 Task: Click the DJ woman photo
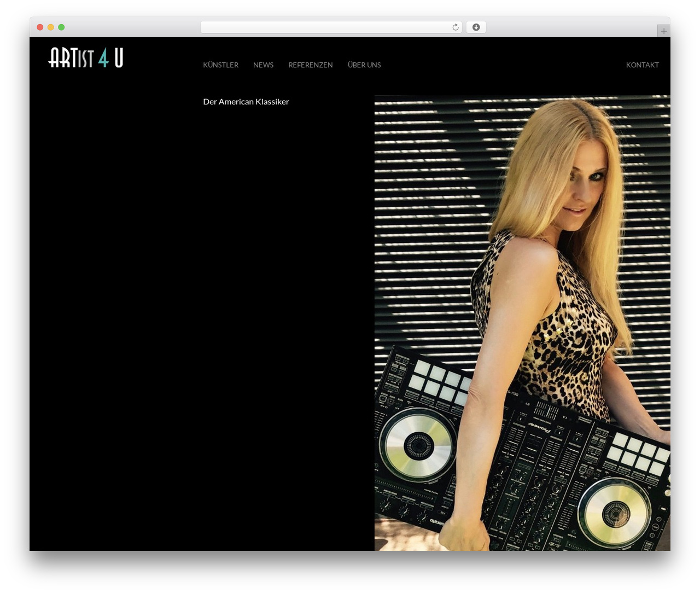pyautogui.click(x=522, y=323)
